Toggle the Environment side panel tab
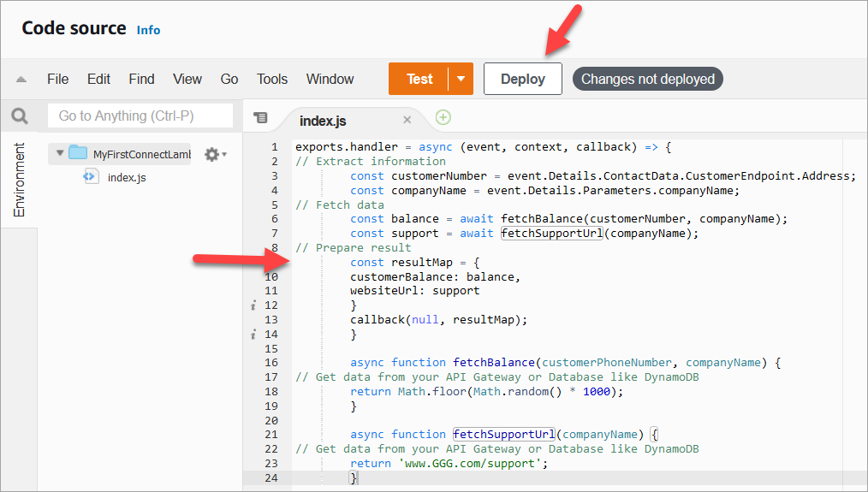Screen dimensions: 868x492 tap(19, 180)
